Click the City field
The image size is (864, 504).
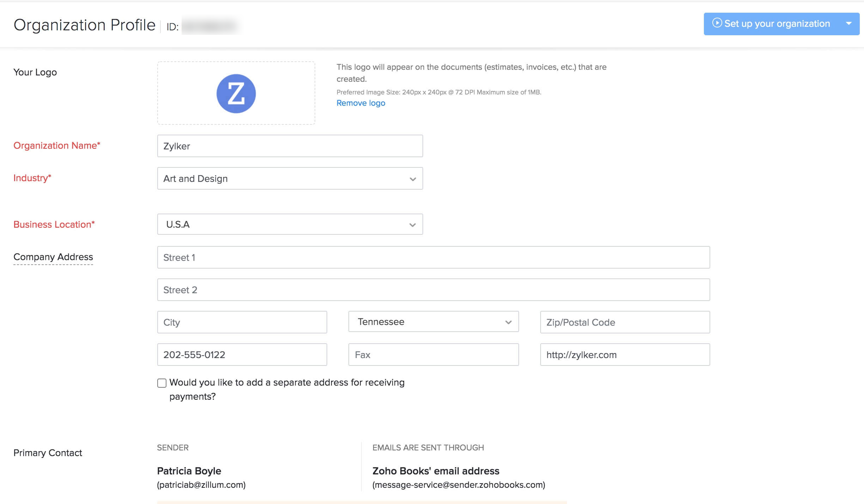coord(242,322)
